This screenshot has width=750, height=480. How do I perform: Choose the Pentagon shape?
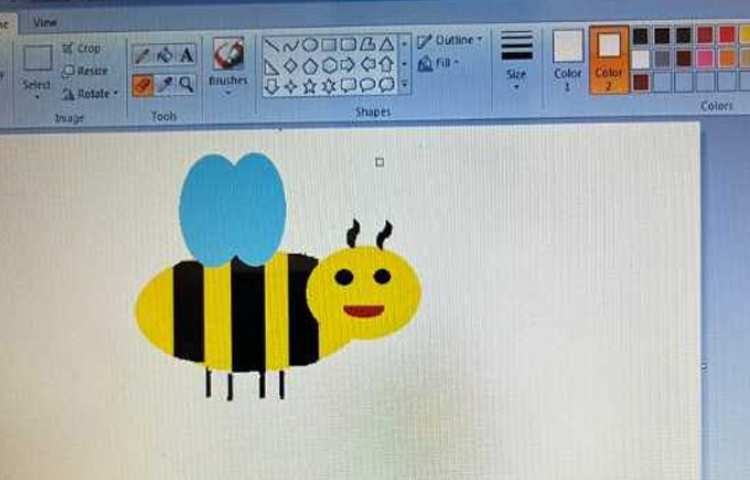coord(310,65)
